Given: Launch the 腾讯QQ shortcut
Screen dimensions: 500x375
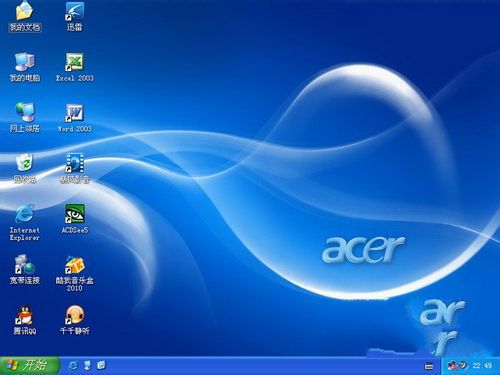Looking at the screenshot, I should (x=25, y=320).
